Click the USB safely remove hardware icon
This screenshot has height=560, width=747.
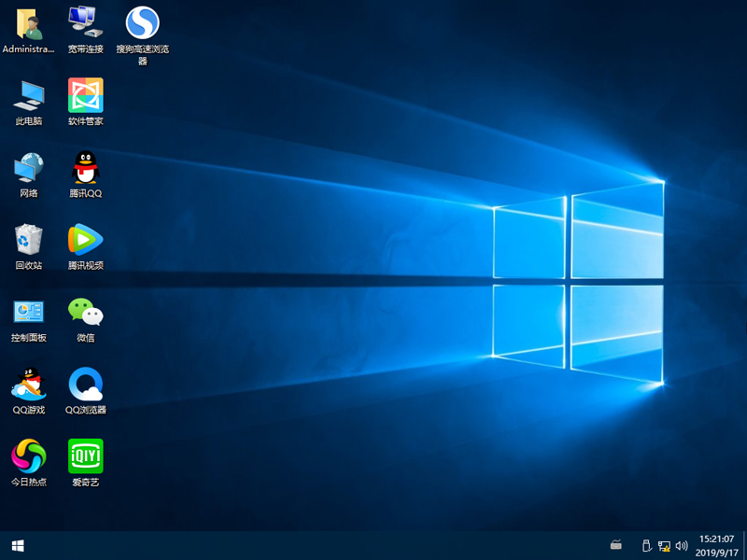pos(644,545)
